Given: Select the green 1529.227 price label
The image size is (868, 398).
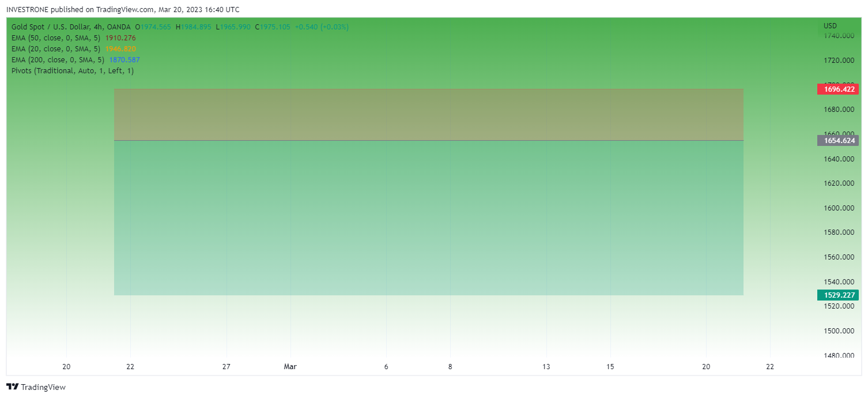Looking at the screenshot, I should coord(838,295).
